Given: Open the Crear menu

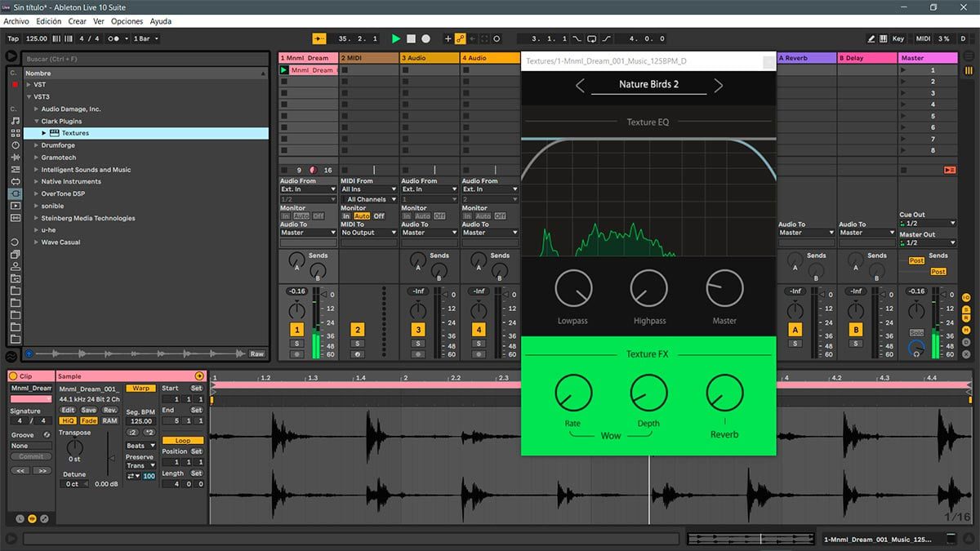Looking at the screenshot, I should (77, 21).
